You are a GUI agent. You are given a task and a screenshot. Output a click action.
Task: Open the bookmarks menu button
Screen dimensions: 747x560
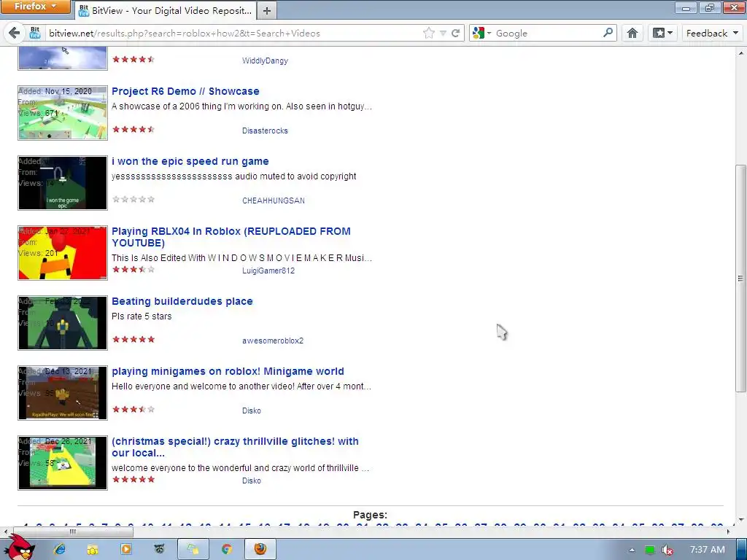point(662,33)
